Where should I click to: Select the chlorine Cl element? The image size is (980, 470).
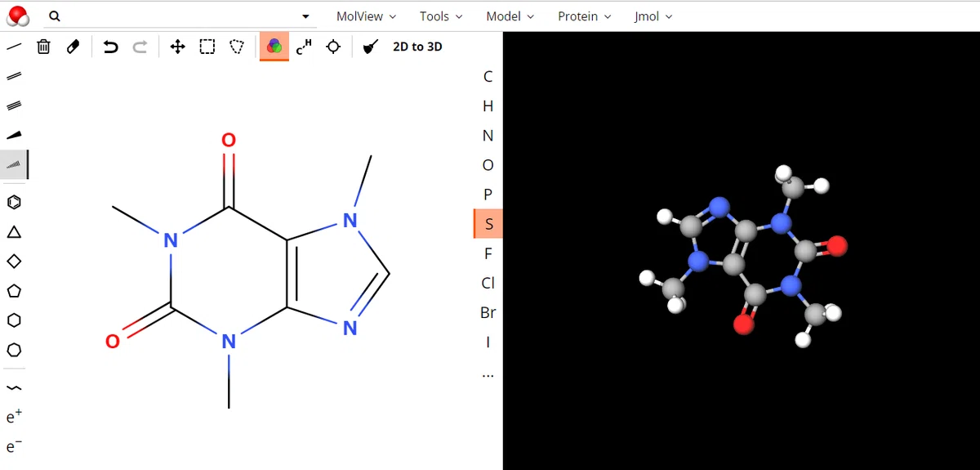[488, 283]
